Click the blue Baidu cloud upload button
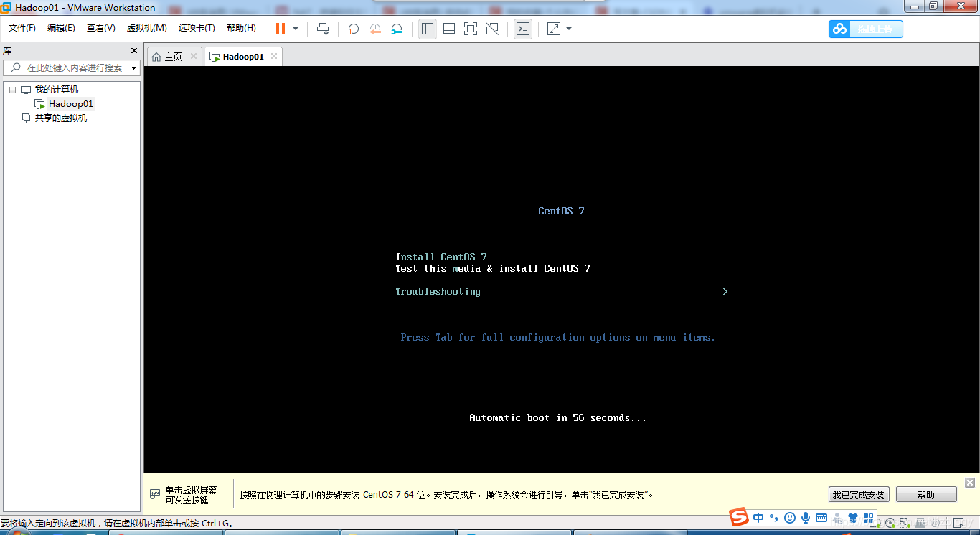 pos(866,29)
